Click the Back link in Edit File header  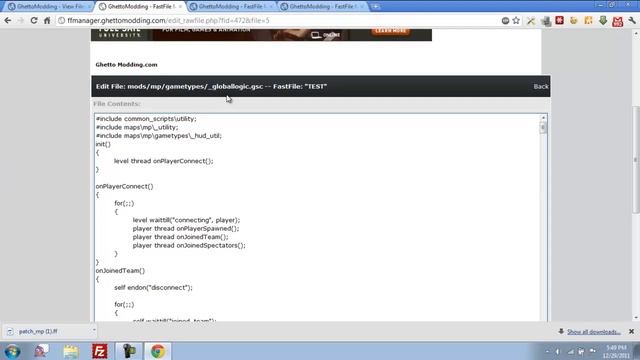click(x=541, y=87)
